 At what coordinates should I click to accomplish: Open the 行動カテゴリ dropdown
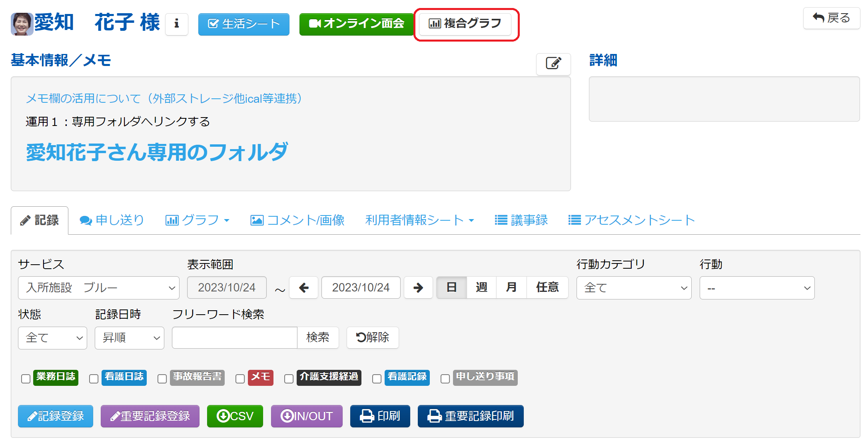pyautogui.click(x=633, y=287)
